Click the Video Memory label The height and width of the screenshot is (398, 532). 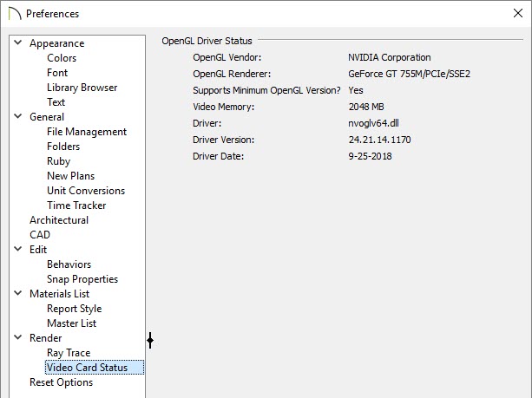click(224, 107)
